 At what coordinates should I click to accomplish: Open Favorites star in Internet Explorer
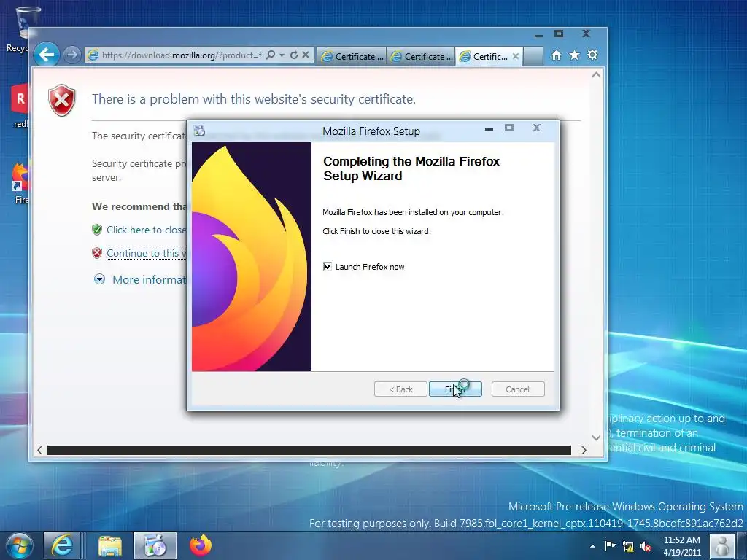pyautogui.click(x=575, y=55)
